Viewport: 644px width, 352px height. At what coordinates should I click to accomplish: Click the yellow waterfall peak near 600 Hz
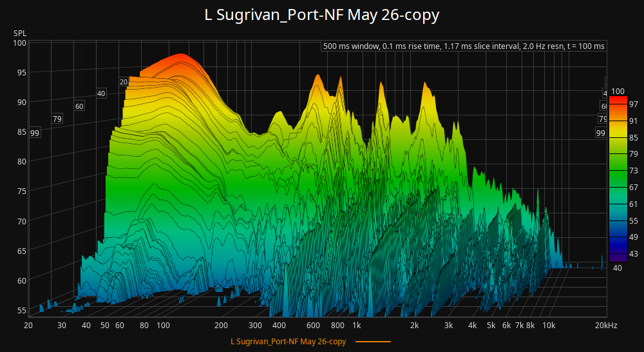pos(317,79)
